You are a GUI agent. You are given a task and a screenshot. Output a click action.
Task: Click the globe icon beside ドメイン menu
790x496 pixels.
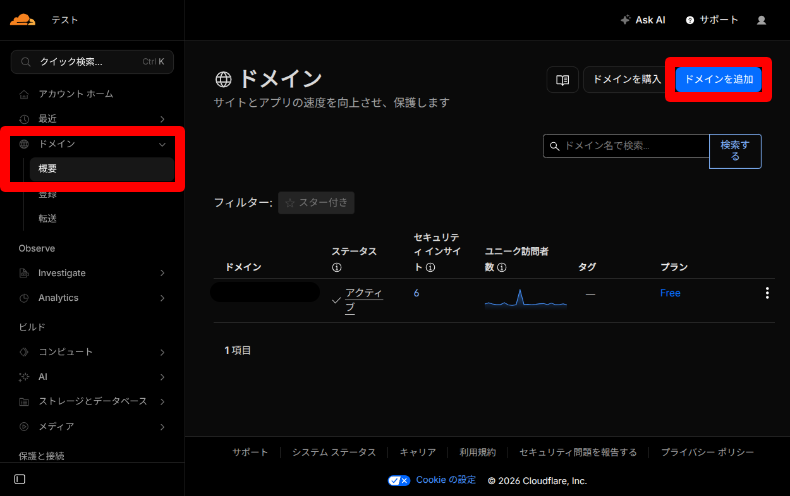point(24,144)
